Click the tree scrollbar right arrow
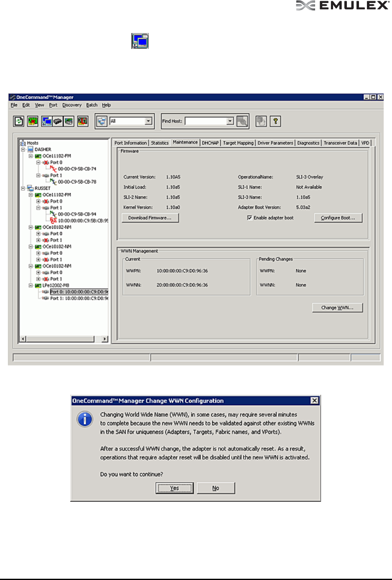 pyautogui.click(x=105, y=339)
